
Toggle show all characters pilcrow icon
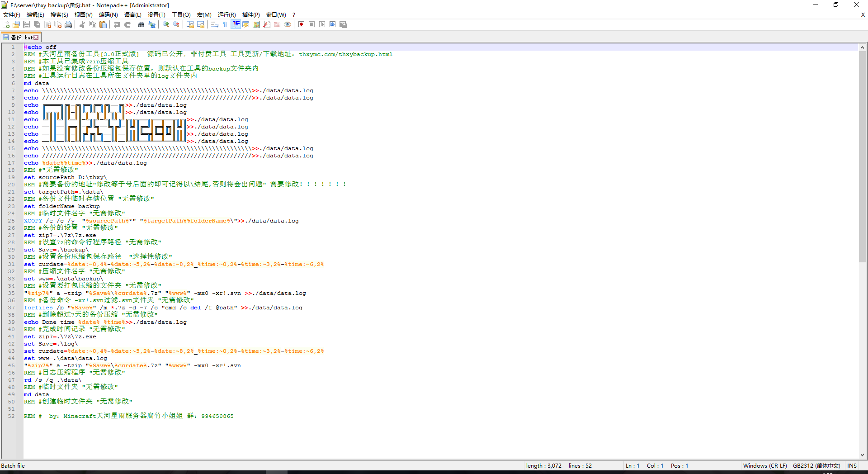[225, 24]
